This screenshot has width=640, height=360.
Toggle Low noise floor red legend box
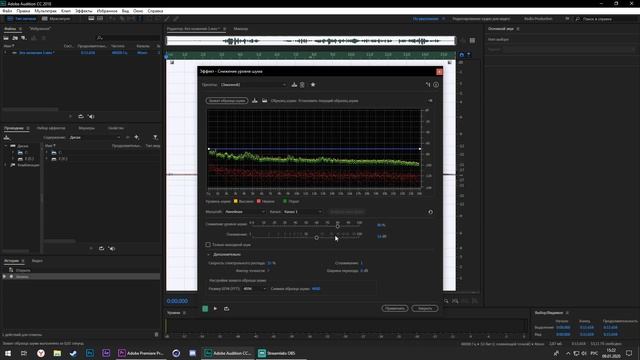258,201
